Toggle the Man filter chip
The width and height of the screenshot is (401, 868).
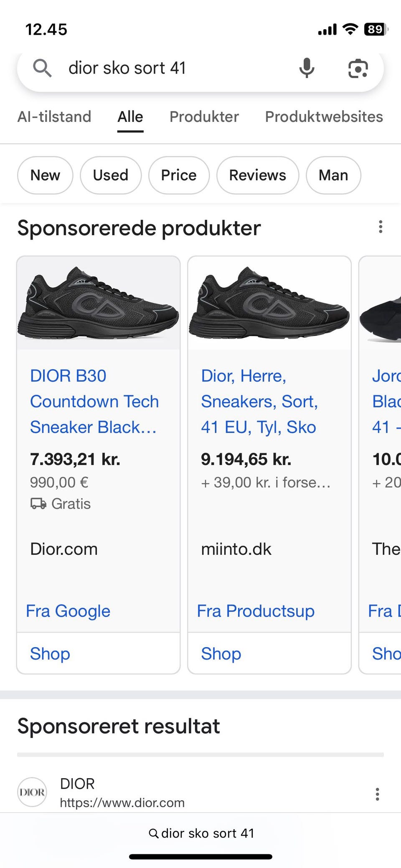[x=333, y=175]
